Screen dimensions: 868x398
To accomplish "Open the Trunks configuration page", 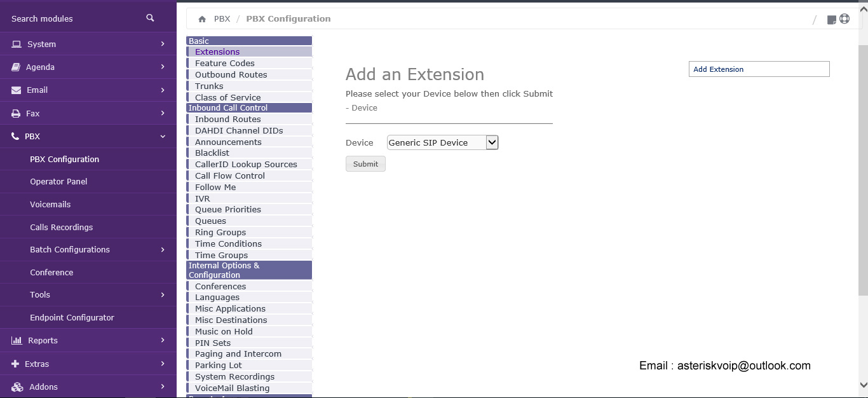I will click(x=209, y=86).
